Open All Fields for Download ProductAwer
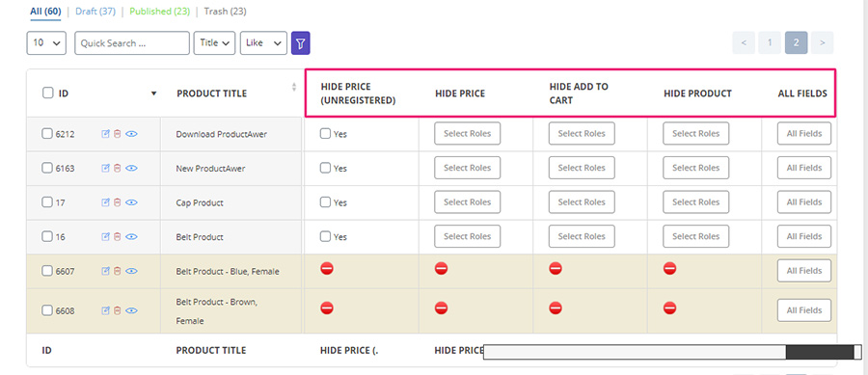This screenshot has width=868, height=375. (804, 133)
